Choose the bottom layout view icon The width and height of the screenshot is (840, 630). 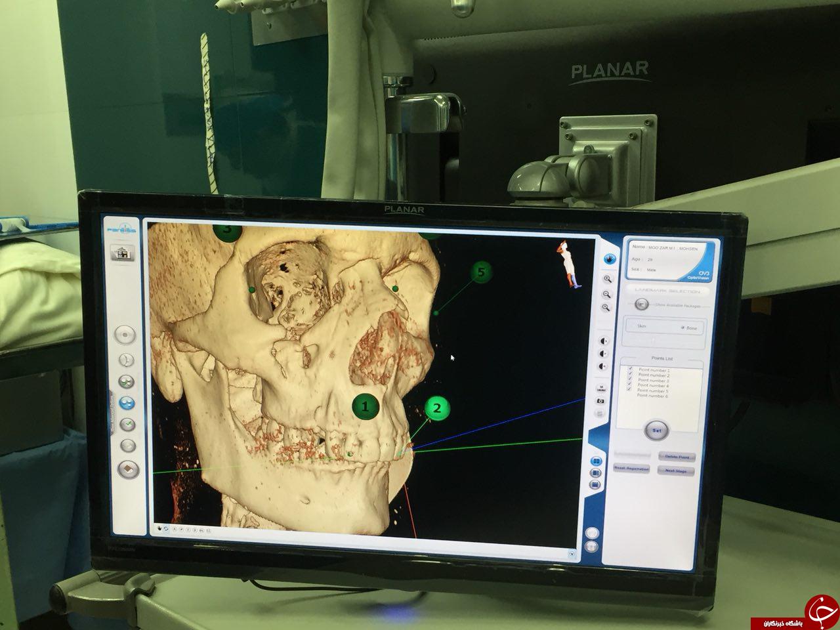[596, 484]
